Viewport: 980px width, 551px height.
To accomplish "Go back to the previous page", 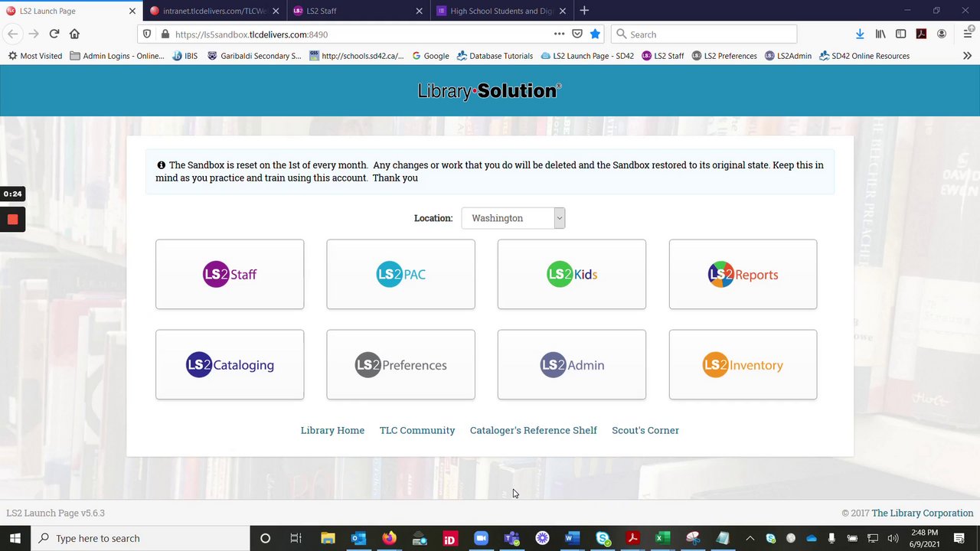I will tap(12, 34).
